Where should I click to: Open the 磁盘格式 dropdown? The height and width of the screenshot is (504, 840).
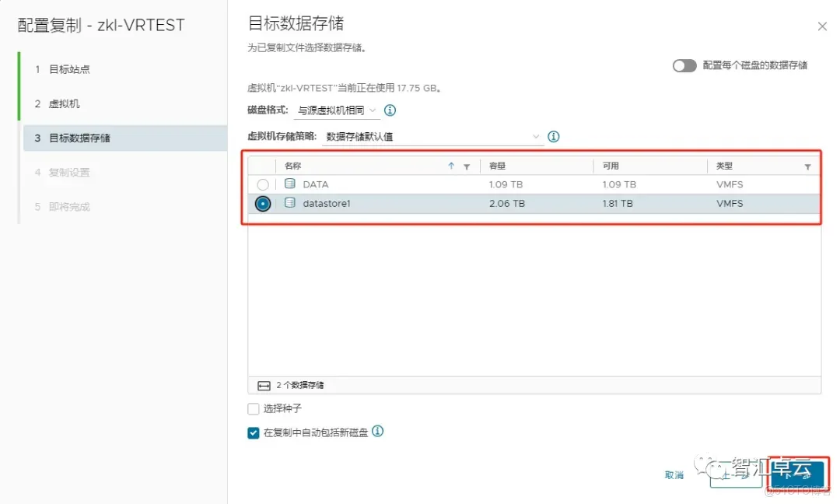[x=337, y=110]
